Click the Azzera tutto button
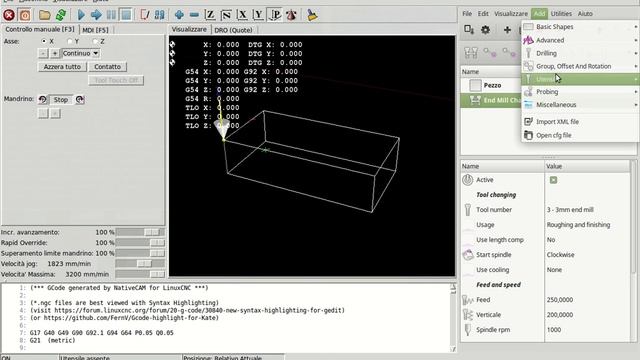The height and width of the screenshot is (360, 640). pyautogui.click(x=62, y=67)
